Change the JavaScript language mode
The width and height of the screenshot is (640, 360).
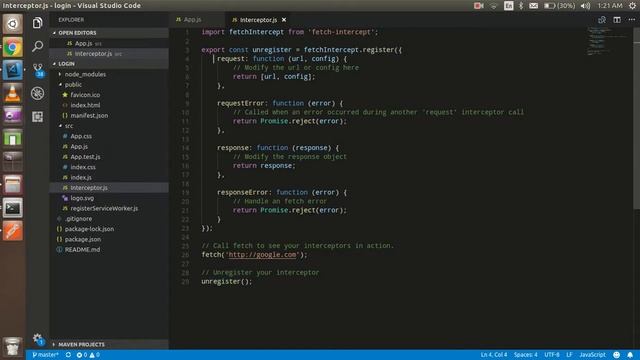tap(592, 355)
